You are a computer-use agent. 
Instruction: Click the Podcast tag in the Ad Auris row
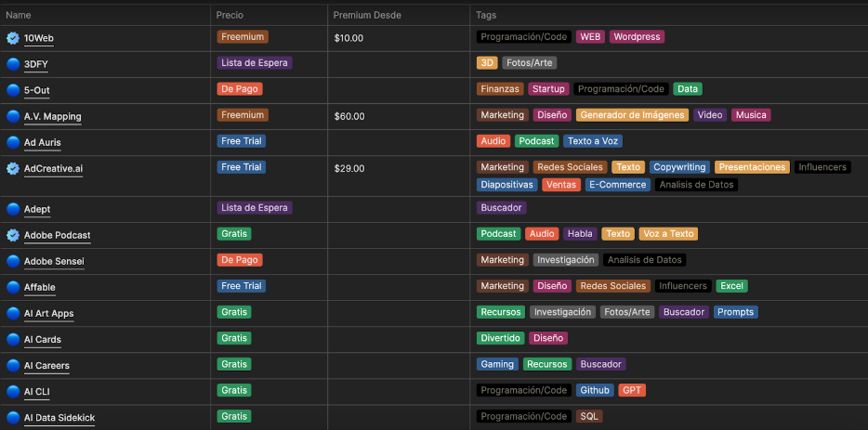(x=537, y=141)
